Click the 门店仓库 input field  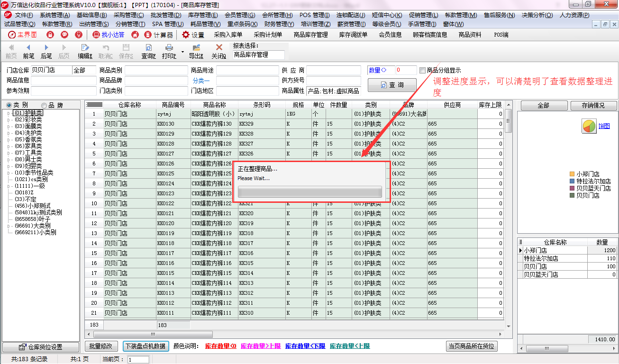pyautogui.click(x=51, y=70)
